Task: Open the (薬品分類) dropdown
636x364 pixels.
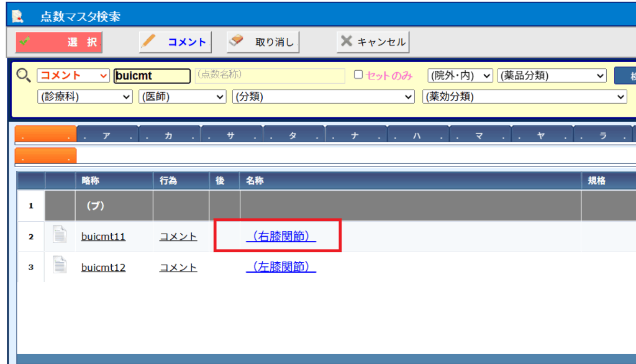Action: pos(552,76)
